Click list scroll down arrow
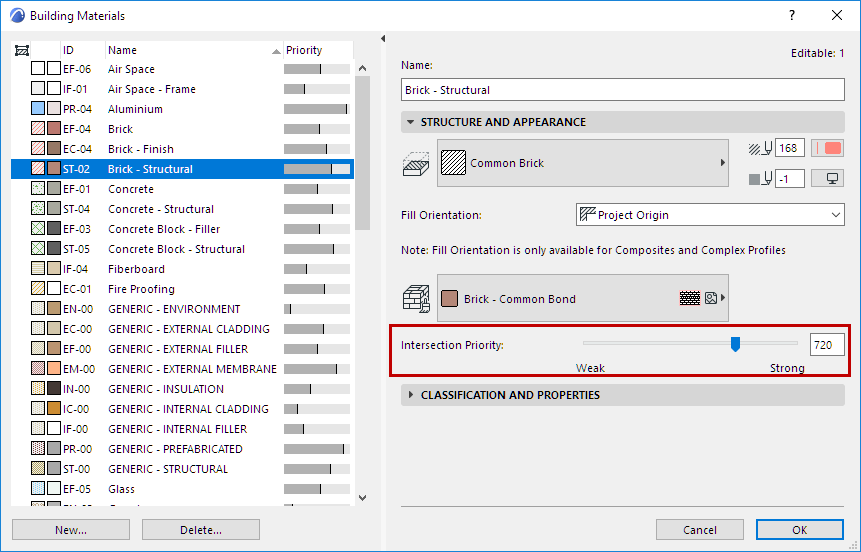This screenshot has width=861, height=552. coord(362,498)
